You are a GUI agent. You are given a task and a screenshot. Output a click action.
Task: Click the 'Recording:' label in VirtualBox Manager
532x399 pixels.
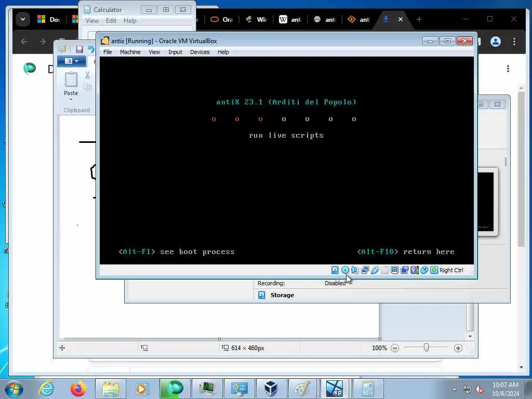[271, 283]
